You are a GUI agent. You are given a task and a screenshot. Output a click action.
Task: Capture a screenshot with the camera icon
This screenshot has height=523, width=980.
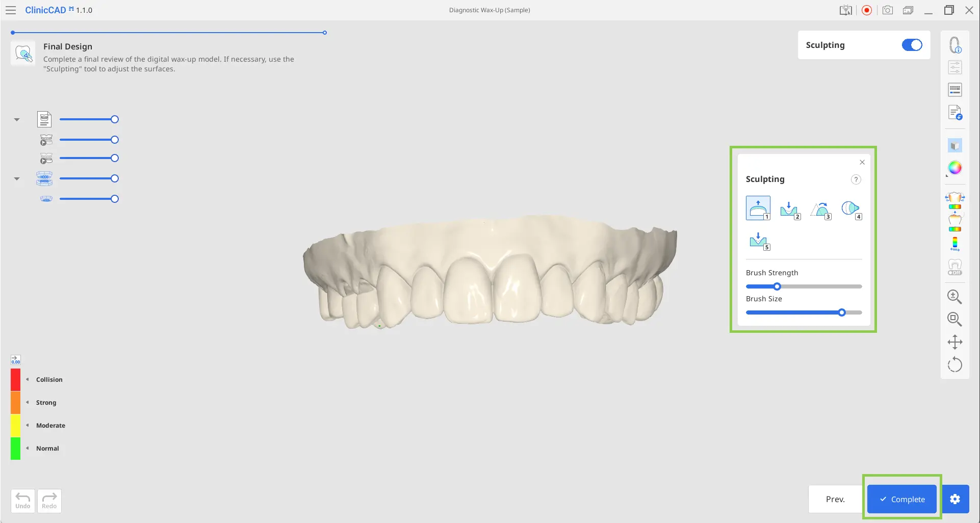pyautogui.click(x=888, y=10)
